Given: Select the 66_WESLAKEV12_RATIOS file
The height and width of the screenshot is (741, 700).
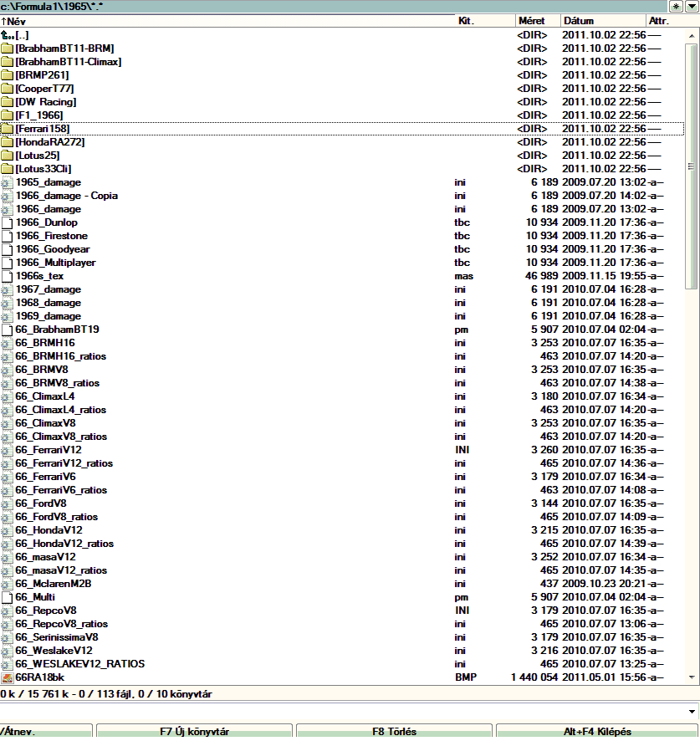Looking at the screenshot, I should click(x=342, y=664).
